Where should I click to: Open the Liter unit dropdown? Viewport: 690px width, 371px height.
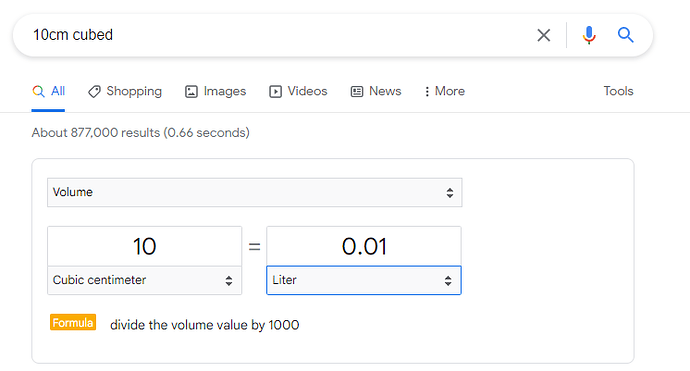tap(364, 280)
